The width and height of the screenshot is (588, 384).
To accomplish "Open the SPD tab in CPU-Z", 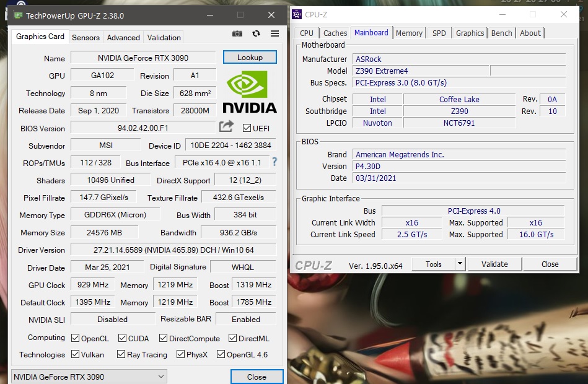I will point(439,33).
